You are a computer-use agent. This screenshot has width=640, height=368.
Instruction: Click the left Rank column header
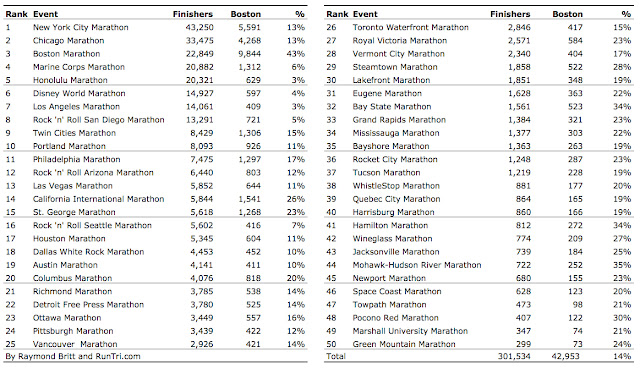pos(16,14)
